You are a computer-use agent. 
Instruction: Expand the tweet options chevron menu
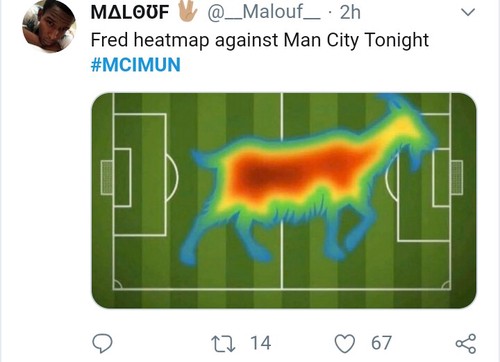point(468,12)
